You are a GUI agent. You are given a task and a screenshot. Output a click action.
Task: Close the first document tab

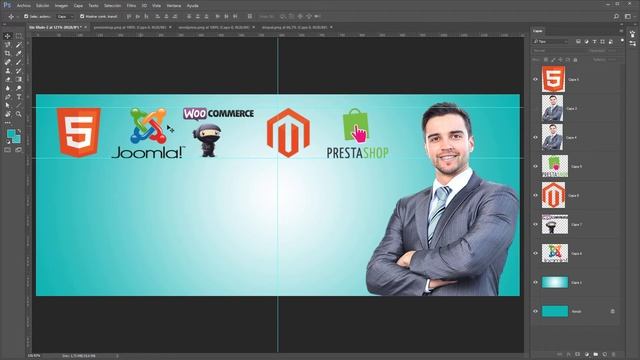[86, 27]
